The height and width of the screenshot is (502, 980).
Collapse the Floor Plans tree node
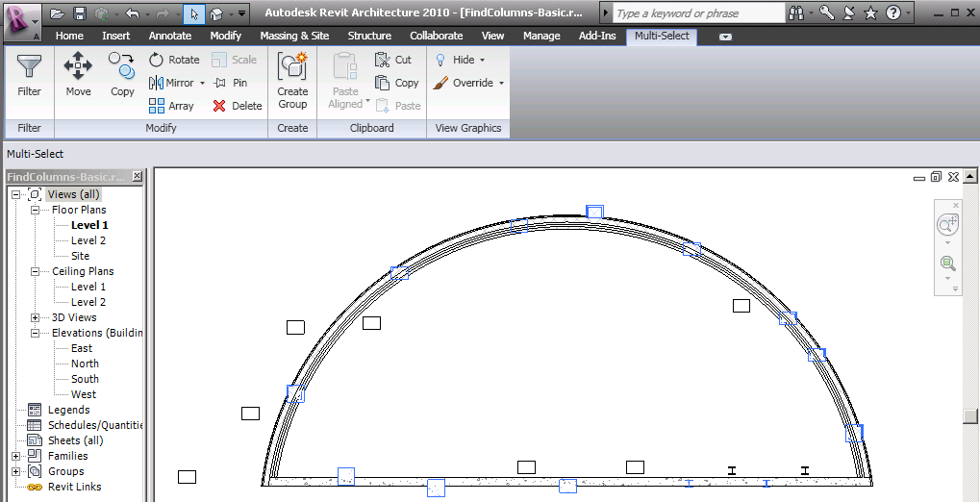pyautogui.click(x=36, y=210)
